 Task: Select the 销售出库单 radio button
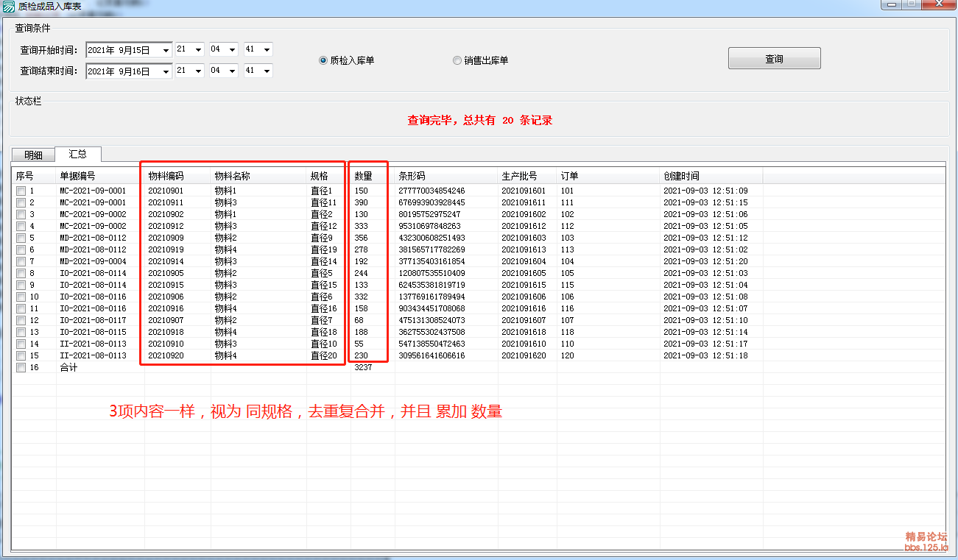457,60
